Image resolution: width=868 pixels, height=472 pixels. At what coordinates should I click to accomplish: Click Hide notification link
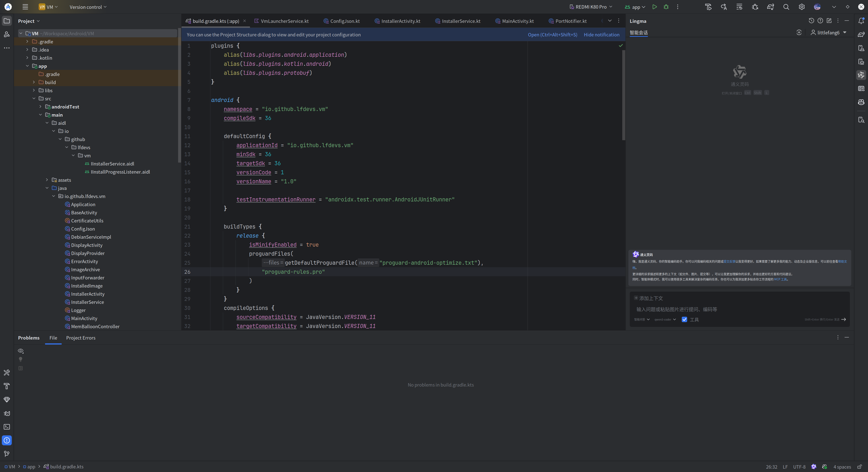click(601, 35)
